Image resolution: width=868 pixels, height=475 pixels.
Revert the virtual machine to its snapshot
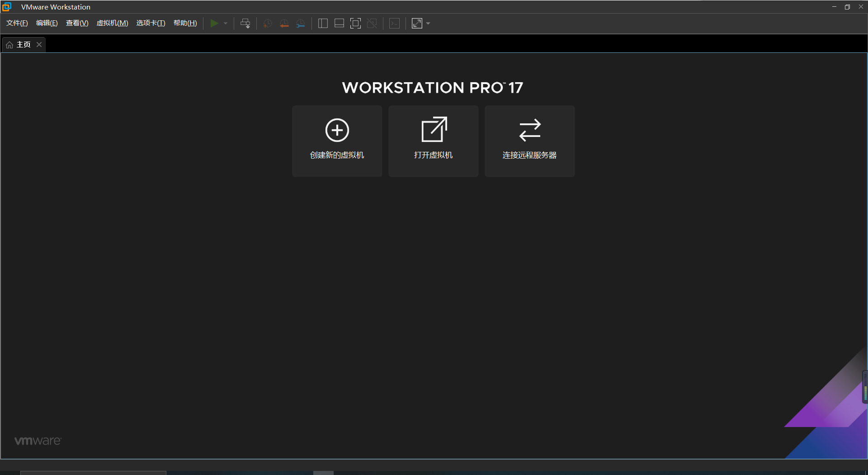click(284, 23)
